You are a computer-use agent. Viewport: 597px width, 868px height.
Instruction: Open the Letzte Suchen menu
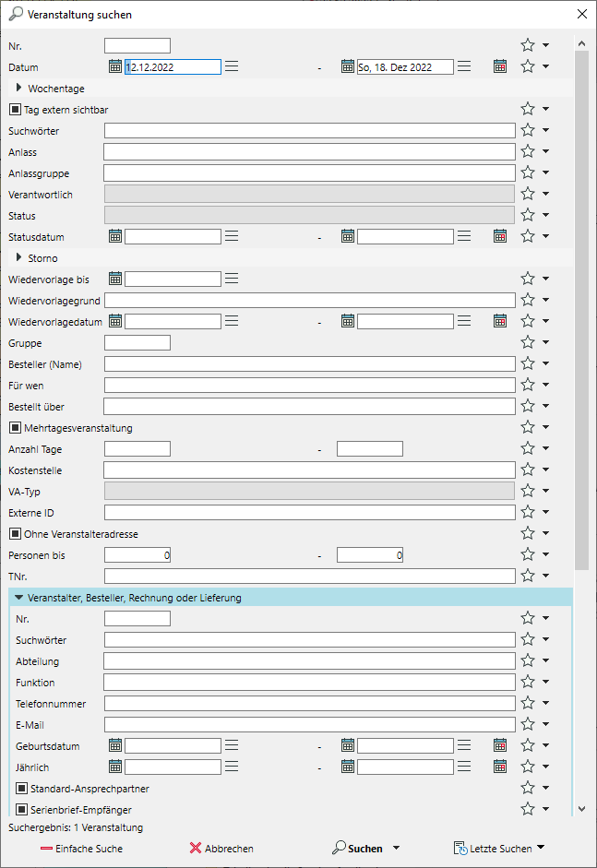point(498,849)
